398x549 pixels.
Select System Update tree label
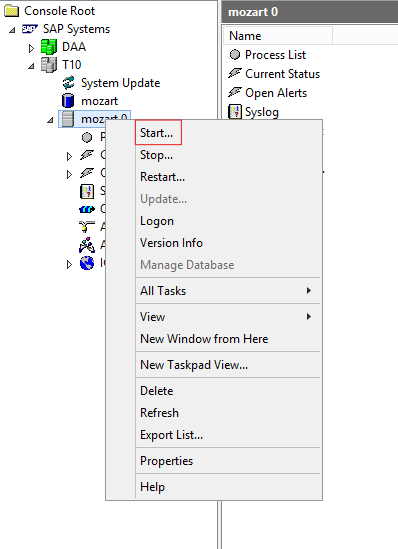pos(120,83)
